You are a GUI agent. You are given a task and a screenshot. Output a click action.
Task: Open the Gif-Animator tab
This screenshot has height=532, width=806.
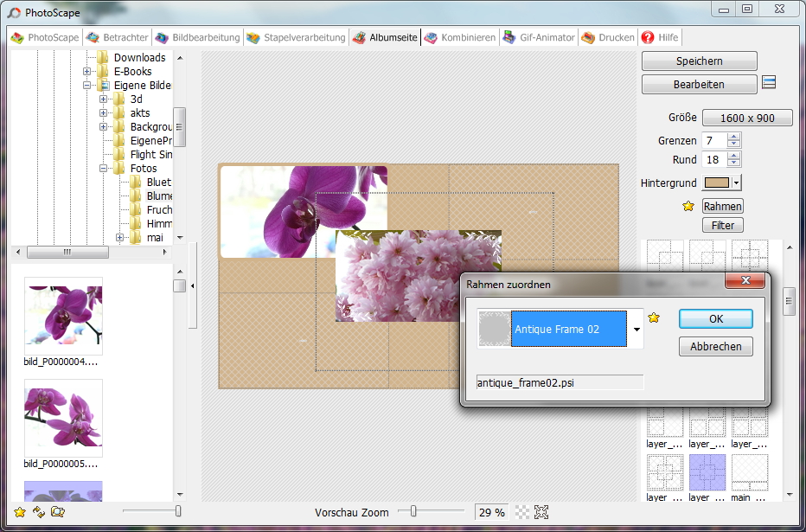539,38
